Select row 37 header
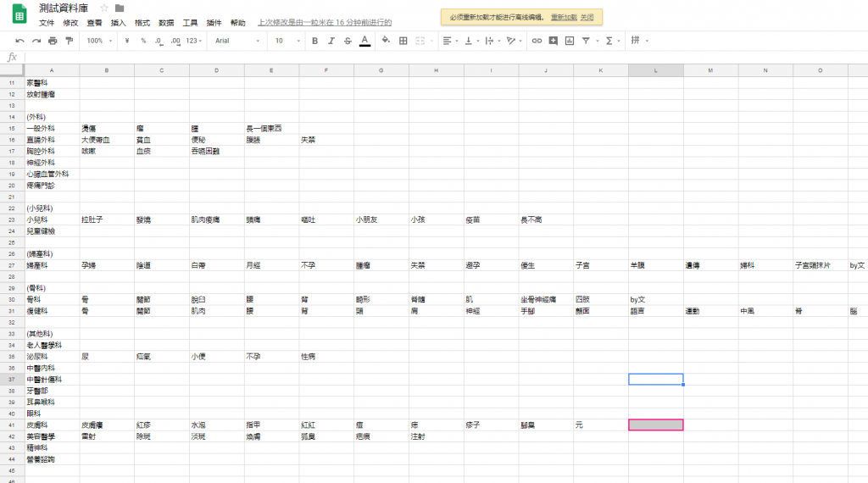This screenshot has height=483, width=868. pos(12,380)
